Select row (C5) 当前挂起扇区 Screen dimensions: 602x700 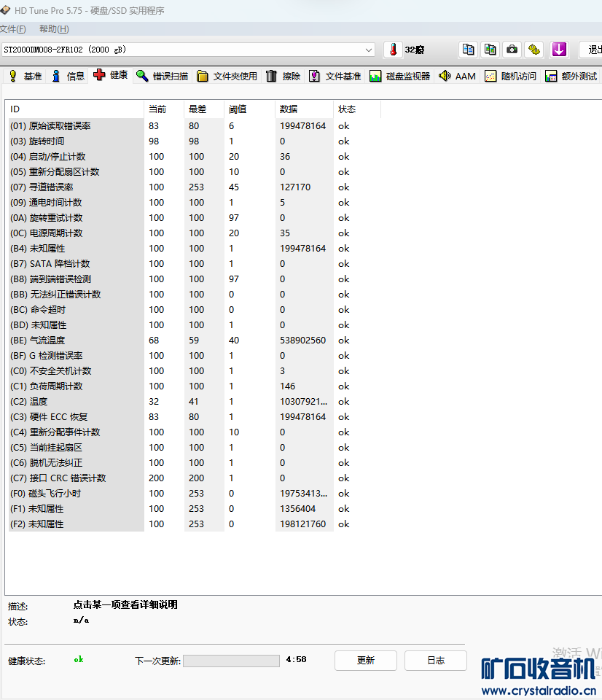click(193, 447)
